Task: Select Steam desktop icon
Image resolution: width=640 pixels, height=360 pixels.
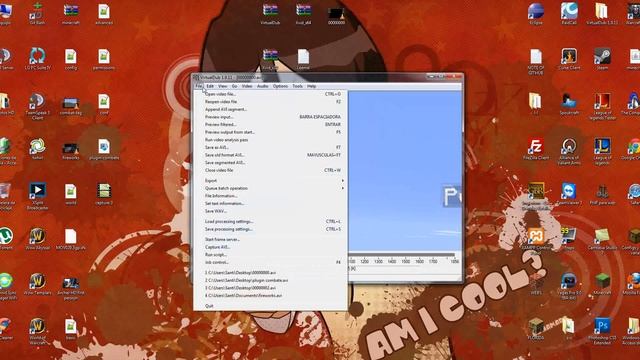Action: 602,59
